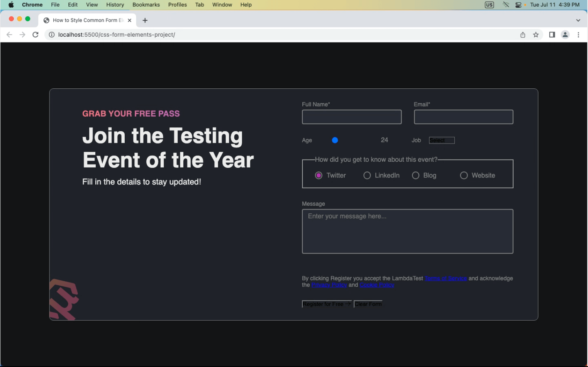
Task: Focus the Full Name input field
Action: click(352, 117)
